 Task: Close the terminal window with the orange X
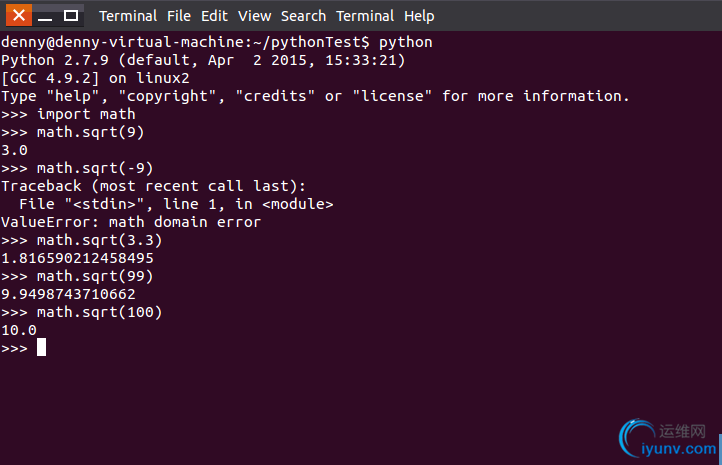(x=19, y=16)
